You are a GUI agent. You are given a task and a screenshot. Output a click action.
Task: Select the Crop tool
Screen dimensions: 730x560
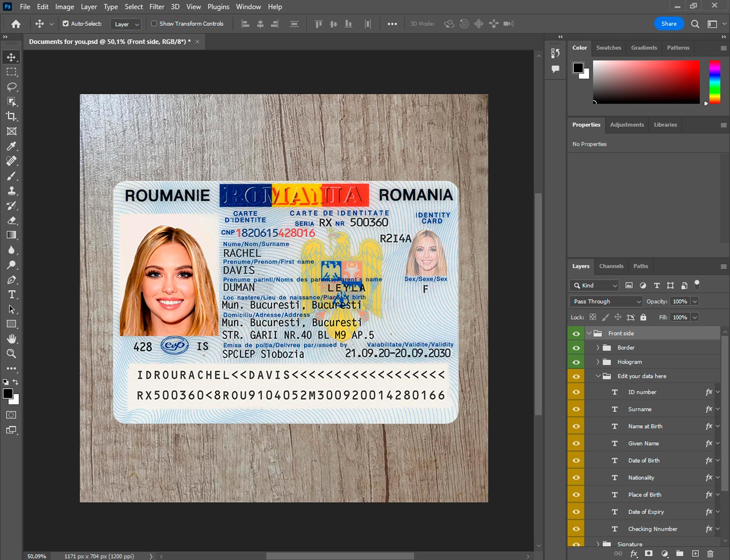pyautogui.click(x=11, y=116)
